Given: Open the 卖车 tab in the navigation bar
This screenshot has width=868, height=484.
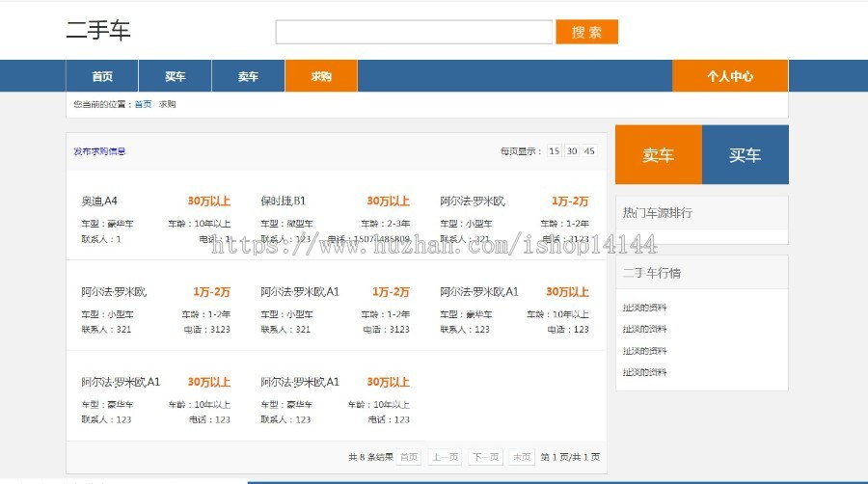Looking at the screenshot, I should [x=248, y=76].
